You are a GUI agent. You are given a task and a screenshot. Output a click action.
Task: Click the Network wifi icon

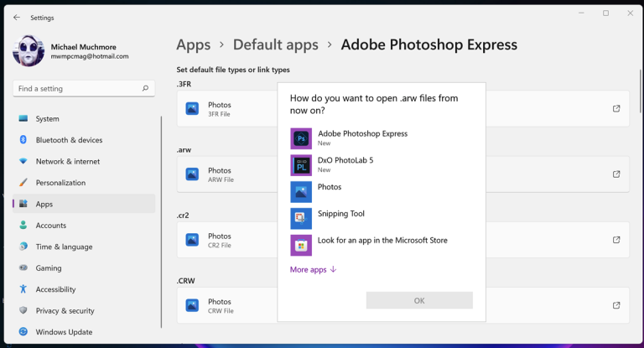(x=23, y=161)
